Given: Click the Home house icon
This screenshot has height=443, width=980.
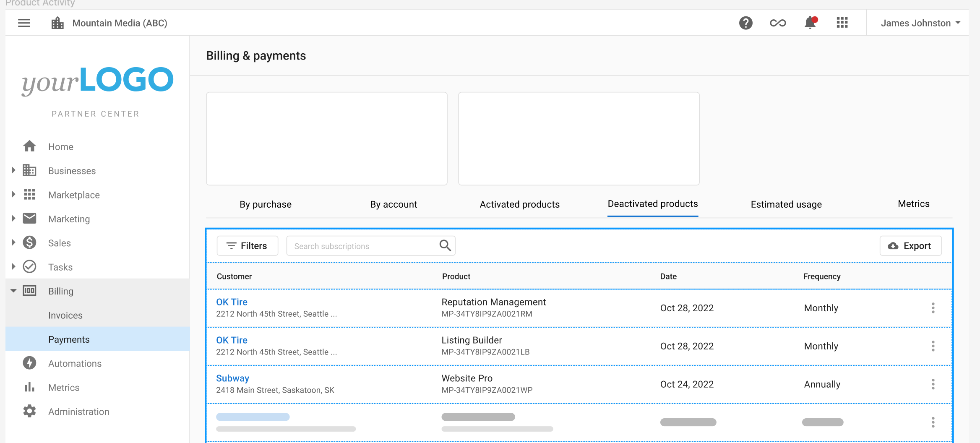Looking at the screenshot, I should 29,146.
